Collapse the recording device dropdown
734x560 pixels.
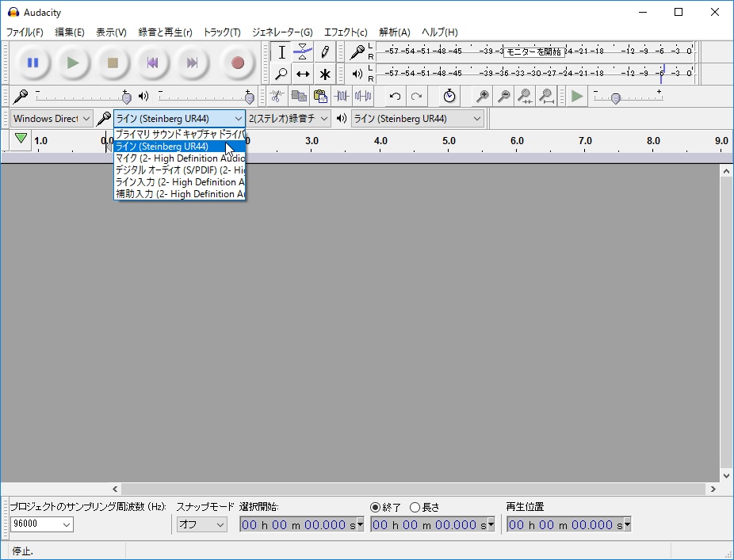click(238, 119)
